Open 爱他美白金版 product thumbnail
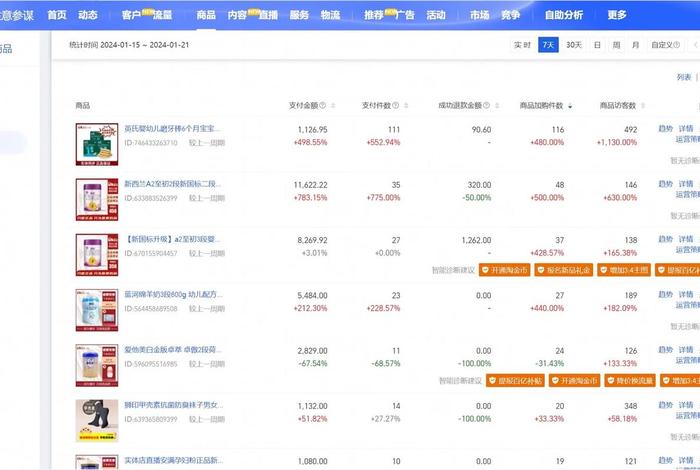 point(97,366)
